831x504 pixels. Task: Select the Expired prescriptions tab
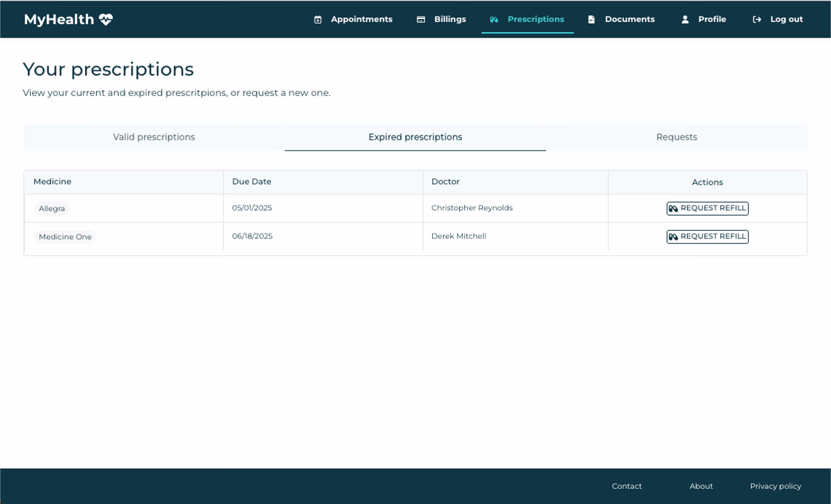pos(415,137)
